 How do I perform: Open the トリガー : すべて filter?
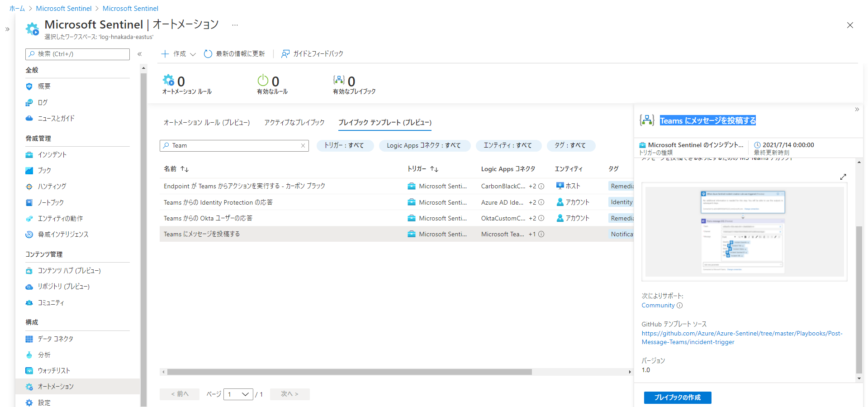click(345, 145)
